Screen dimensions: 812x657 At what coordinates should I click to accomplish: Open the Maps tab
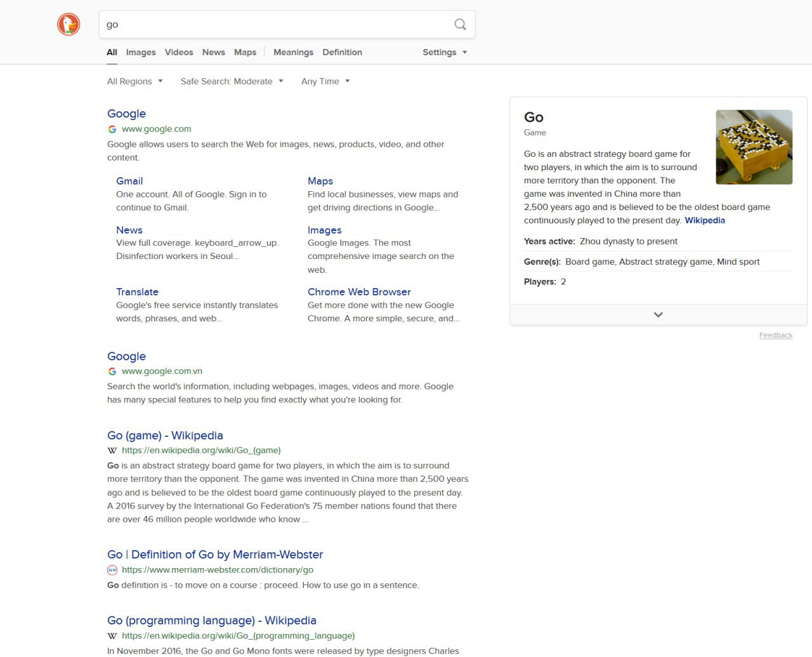(245, 52)
